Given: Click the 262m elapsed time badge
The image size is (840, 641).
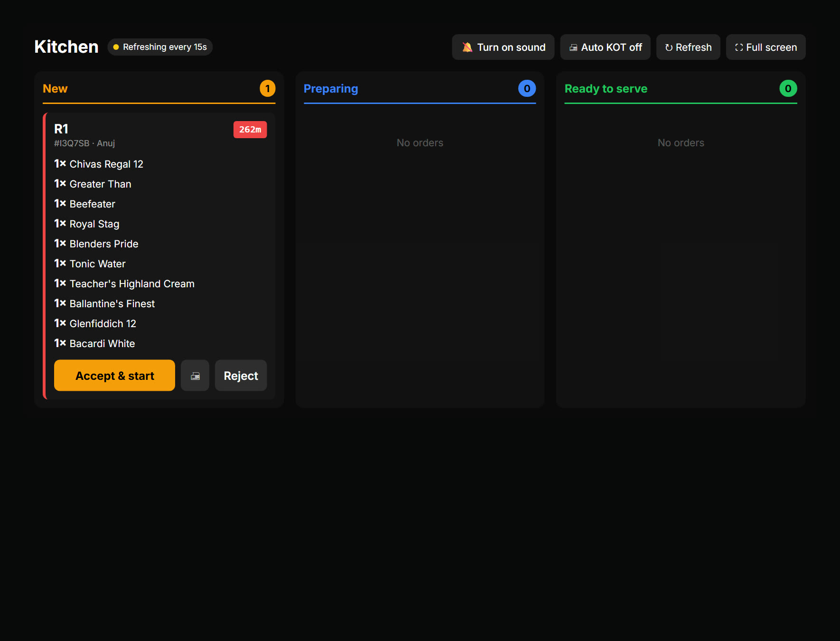Looking at the screenshot, I should (x=250, y=130).
